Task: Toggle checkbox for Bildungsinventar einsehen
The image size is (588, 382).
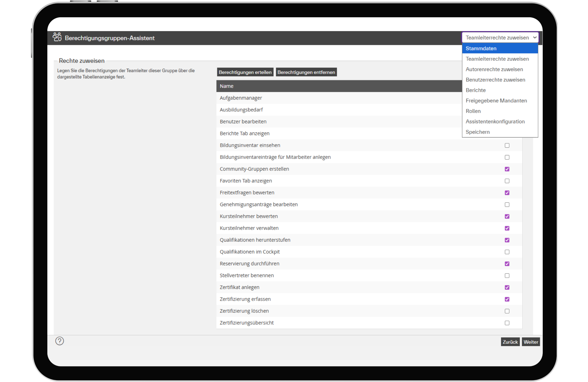Action: point(507,145)
